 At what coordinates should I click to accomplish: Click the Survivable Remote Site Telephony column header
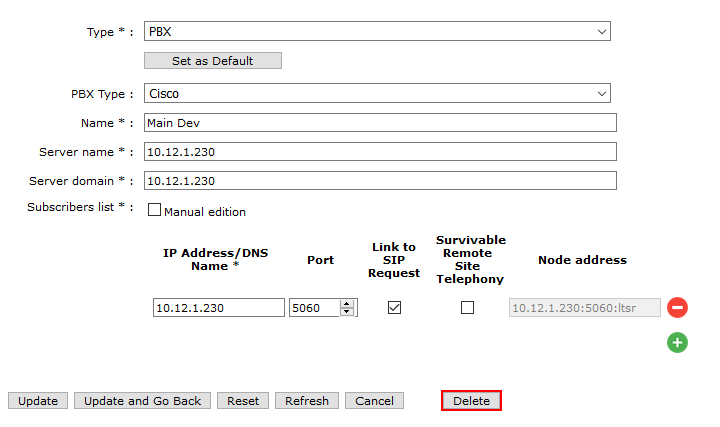pos(471,259)
